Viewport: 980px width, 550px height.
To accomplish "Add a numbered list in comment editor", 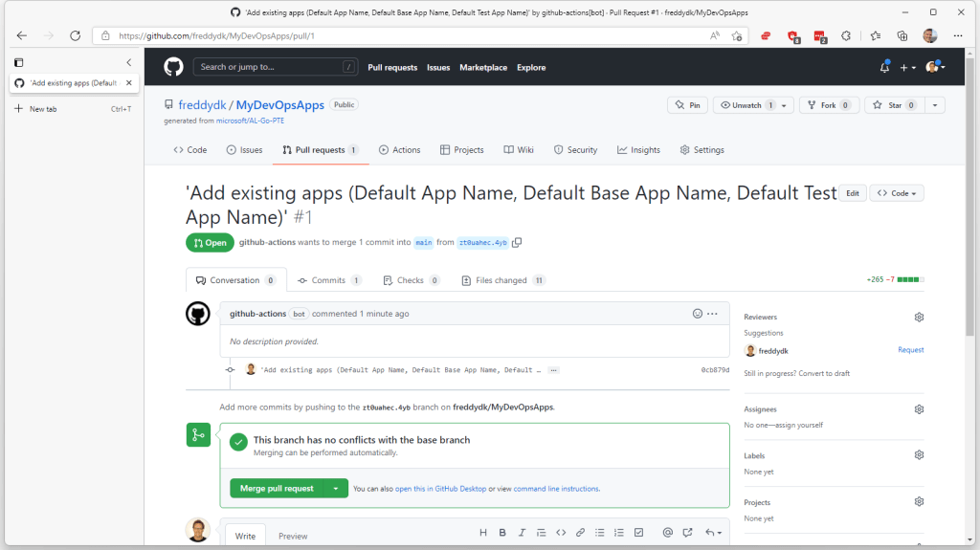I will [619, 533].
